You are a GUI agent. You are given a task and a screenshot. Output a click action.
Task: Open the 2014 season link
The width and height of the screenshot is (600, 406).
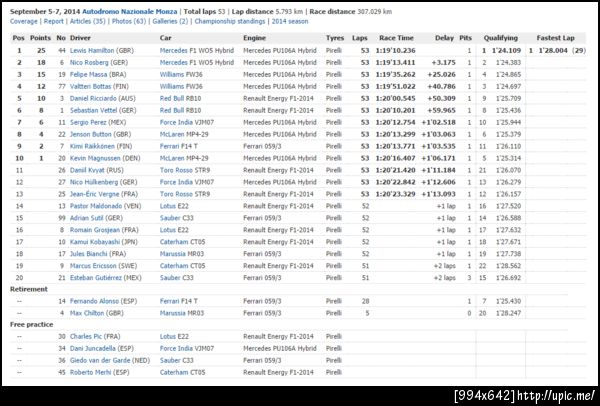[x=290, y=21]
